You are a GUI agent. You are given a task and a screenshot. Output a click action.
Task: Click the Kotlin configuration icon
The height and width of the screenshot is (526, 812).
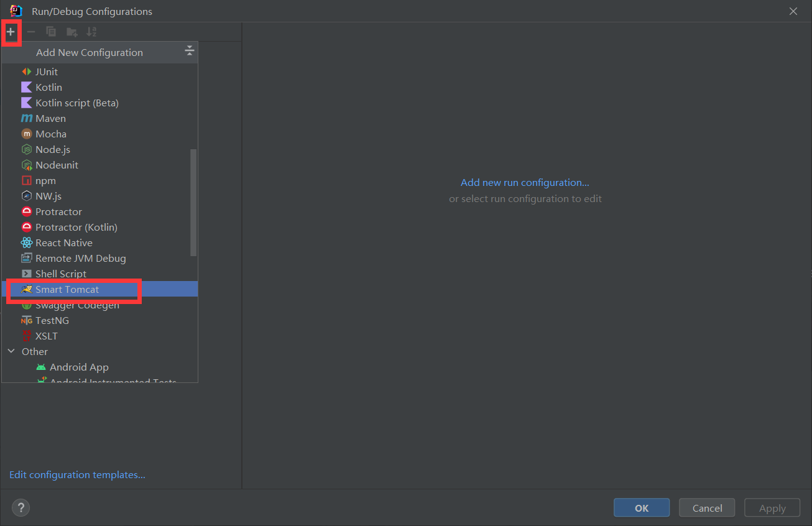[x=26, y=87]
